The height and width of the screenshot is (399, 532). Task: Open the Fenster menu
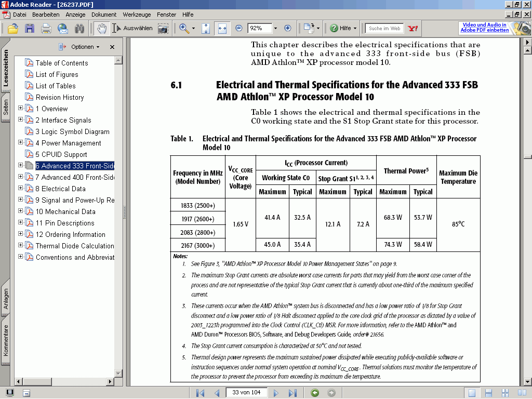tap(166, 15)
